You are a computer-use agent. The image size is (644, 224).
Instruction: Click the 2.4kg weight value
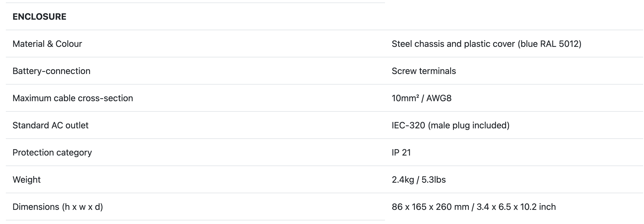click(x=403, y=180)
